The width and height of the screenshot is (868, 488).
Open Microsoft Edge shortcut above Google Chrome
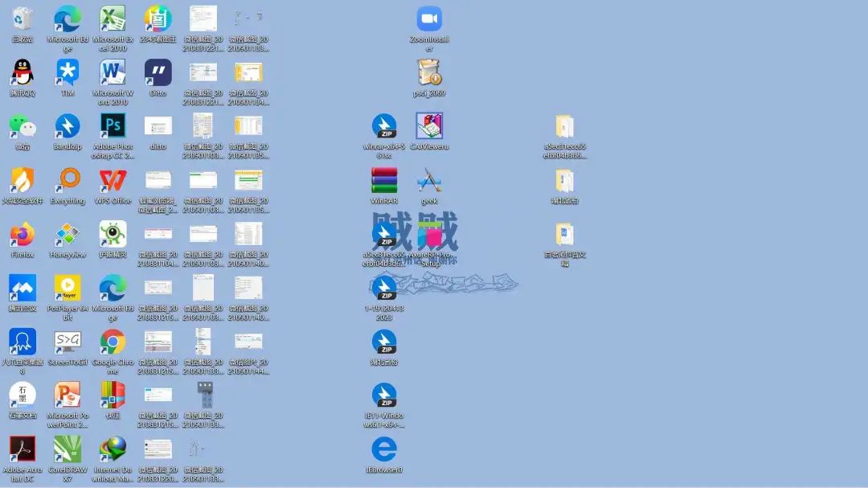coord(113,288)
